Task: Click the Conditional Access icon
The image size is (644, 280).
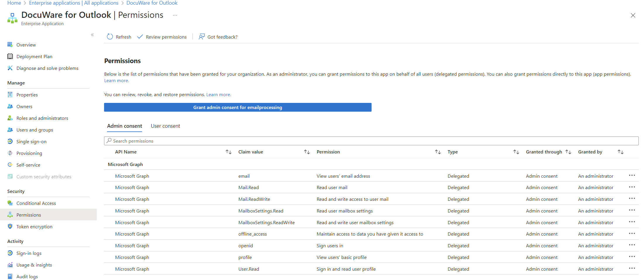Action: 10,203
